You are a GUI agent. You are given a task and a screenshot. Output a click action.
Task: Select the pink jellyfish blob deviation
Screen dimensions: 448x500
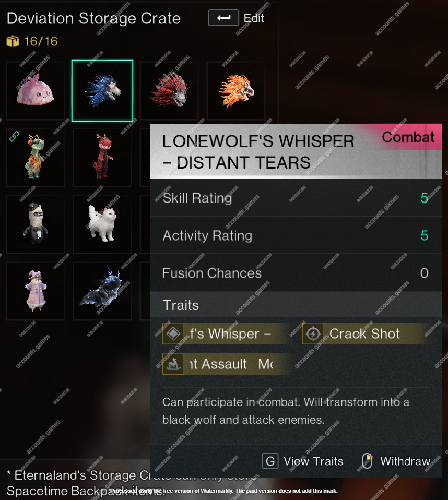(x=35, y=91)
